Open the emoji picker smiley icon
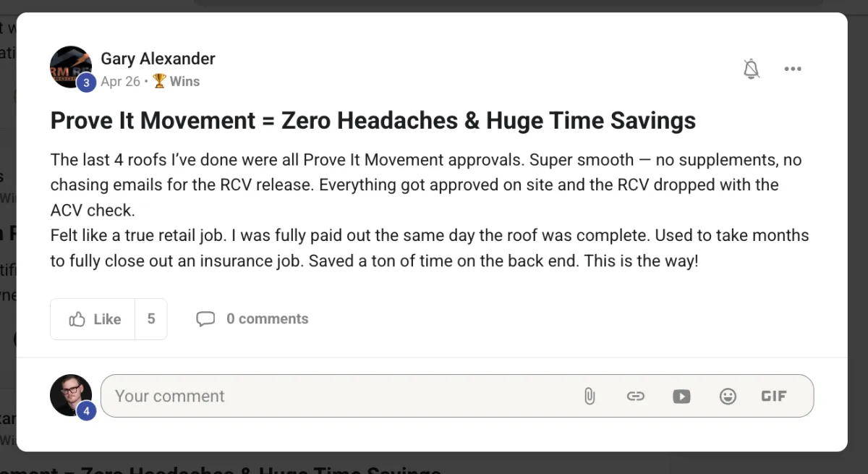The image size is (868, 474). tap(728, 396)
